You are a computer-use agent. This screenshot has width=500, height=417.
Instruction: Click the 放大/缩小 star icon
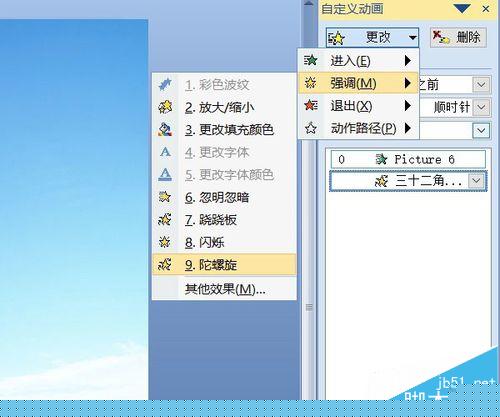click(x=165, y=107)
